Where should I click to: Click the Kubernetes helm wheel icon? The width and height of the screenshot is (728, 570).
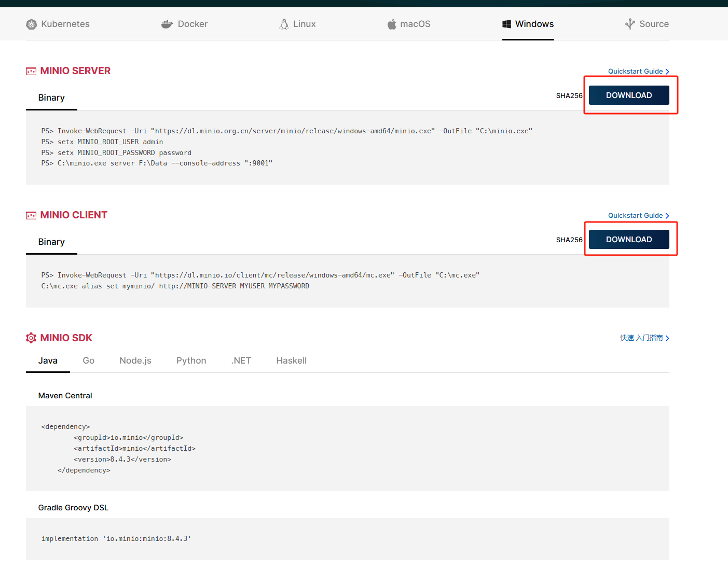click(x=32, y=24)
